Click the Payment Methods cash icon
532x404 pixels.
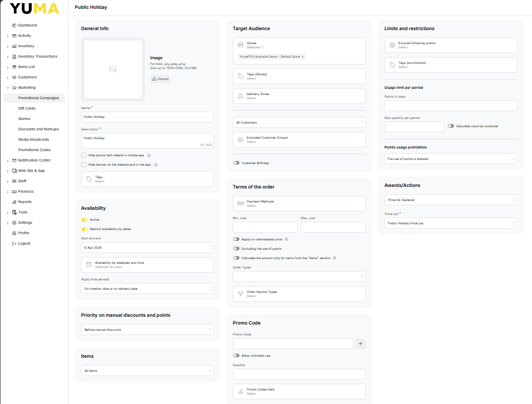(x=241, y=204)
